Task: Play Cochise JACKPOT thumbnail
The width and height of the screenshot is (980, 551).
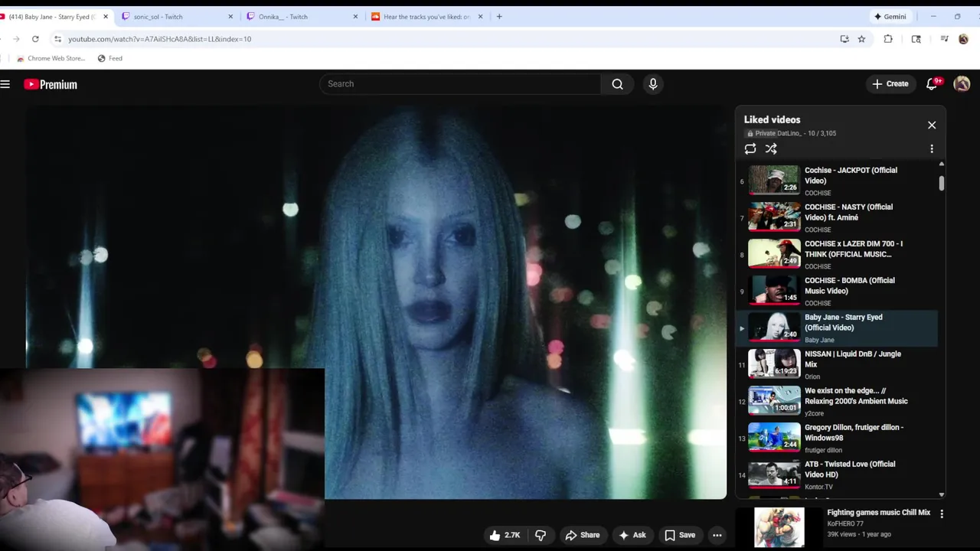Action: click(x=774, y=181)
